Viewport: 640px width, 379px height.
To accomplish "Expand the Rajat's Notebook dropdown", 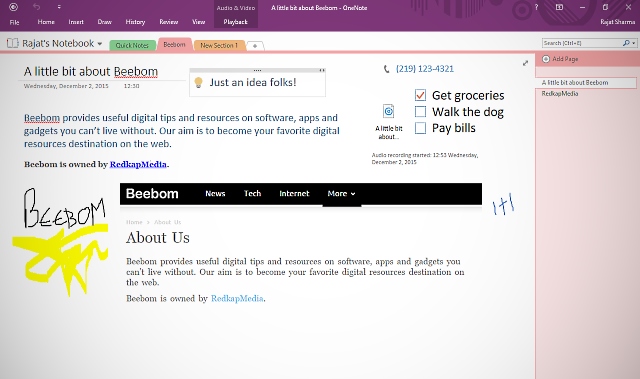I will click(100, 44).
